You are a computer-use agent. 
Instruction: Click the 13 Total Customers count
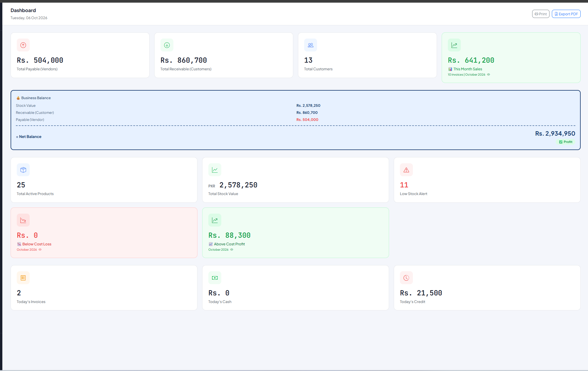coord(308,60)
